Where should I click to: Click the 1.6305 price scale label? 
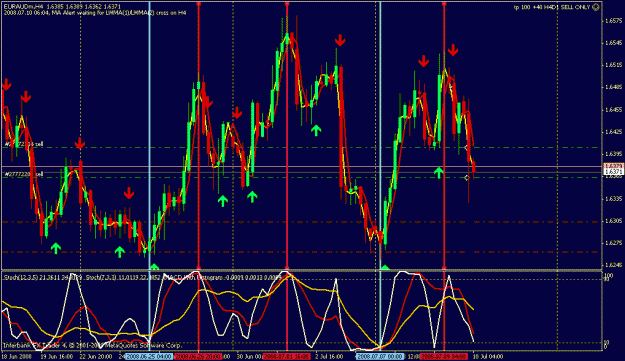[x=614, y=221]
